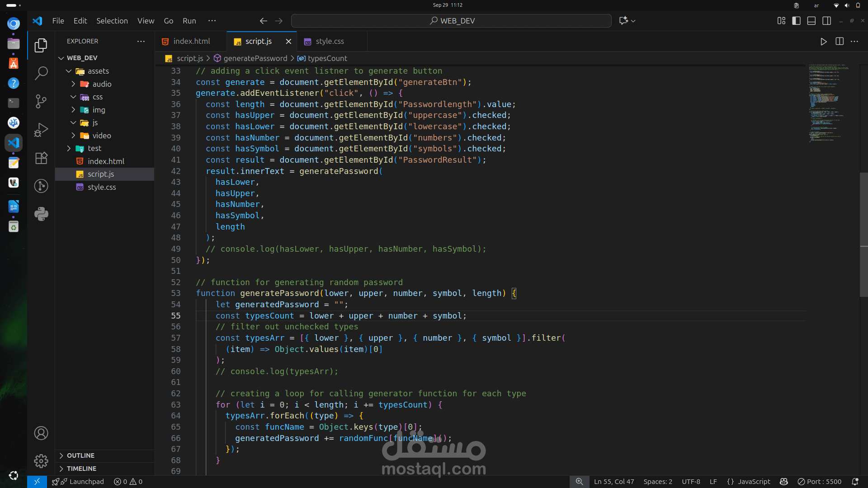868x488 pixels.
Task: Open the Selection menu
Action: 112,21
